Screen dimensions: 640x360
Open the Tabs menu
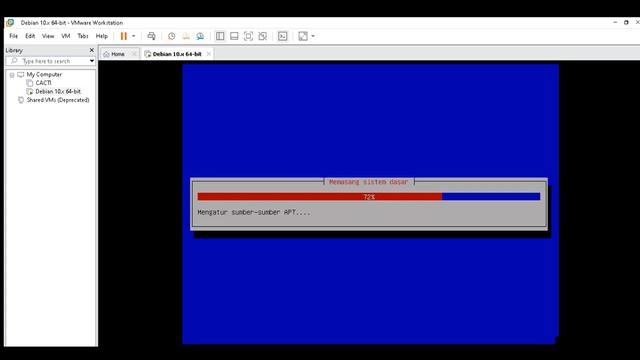[82, 36]
